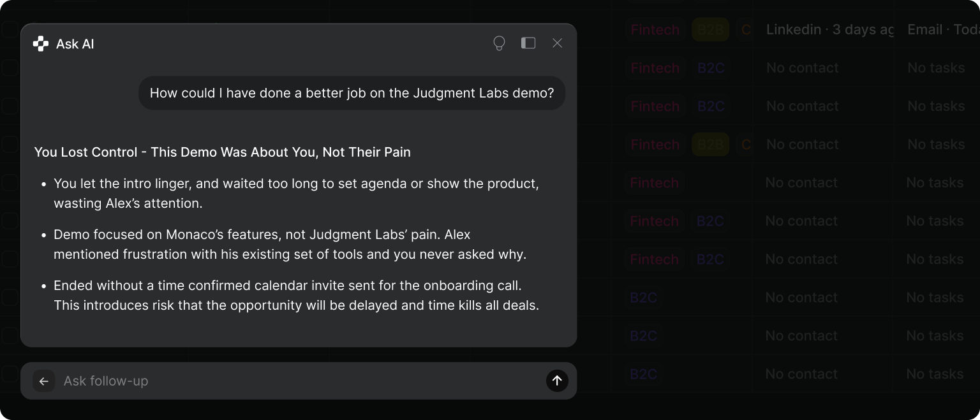Click the Fintech tag in the row without B2B or B2C
The width and height of the screenshot is (980, 420).
654,183
